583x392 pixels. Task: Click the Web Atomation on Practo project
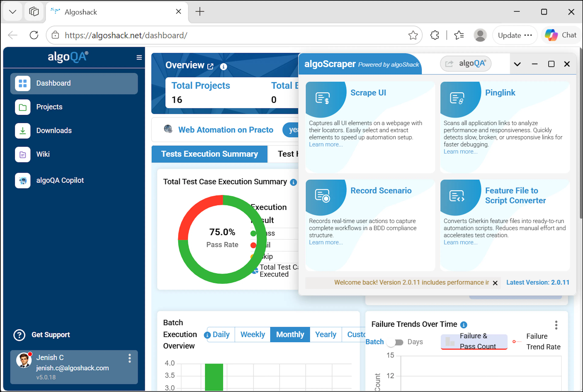[226, 130]
